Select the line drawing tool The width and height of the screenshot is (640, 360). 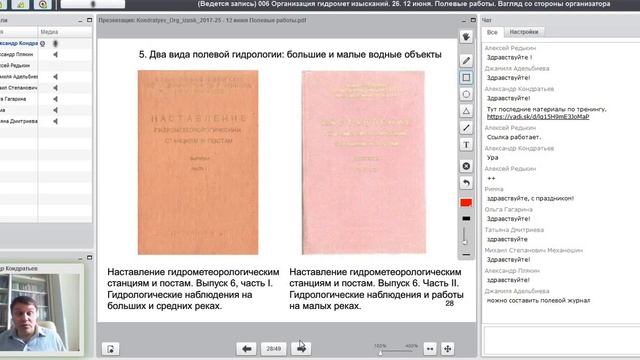pos(466,128)
